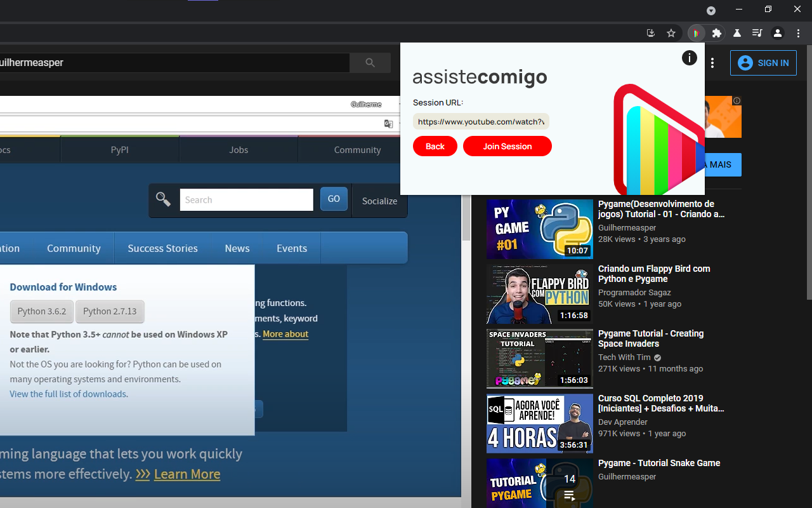Click the ad info icon on banner
Screen dimensions: 812x508
(x=737, y=100)
